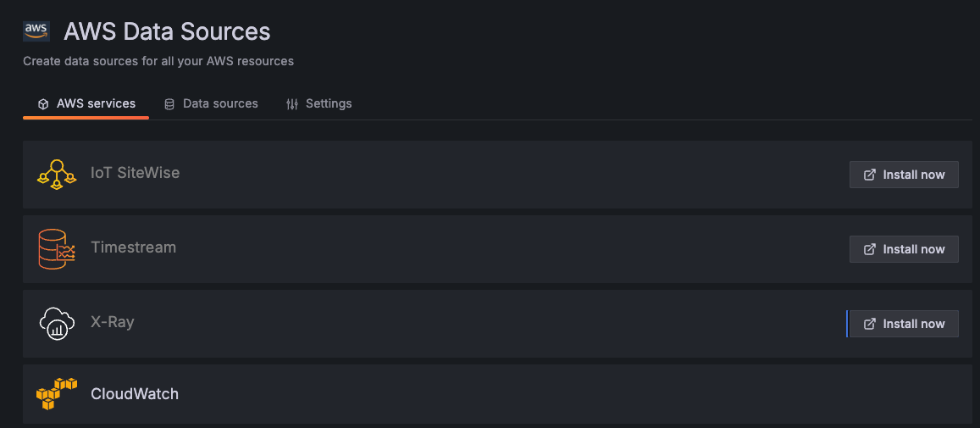Click the sliders icon beside Settings
Image resolution: width=980 pixels, height=428 pixels.
pos(292,104)
